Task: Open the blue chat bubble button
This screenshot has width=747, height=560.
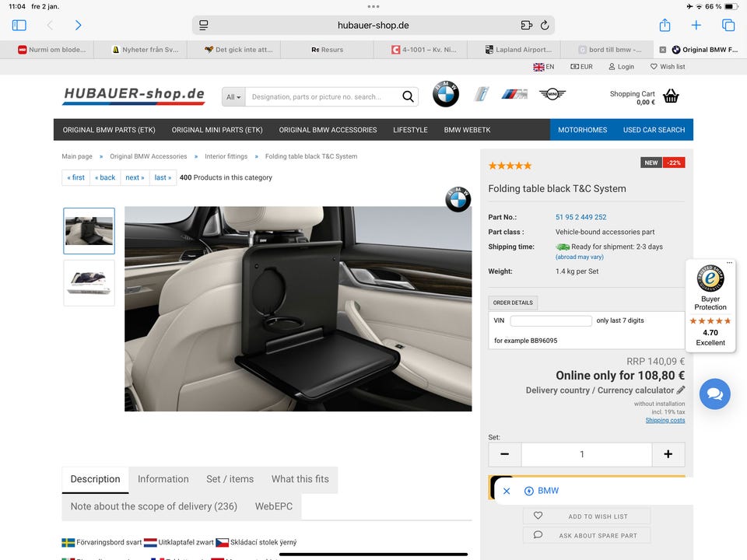Action: (x=714, y=394)
